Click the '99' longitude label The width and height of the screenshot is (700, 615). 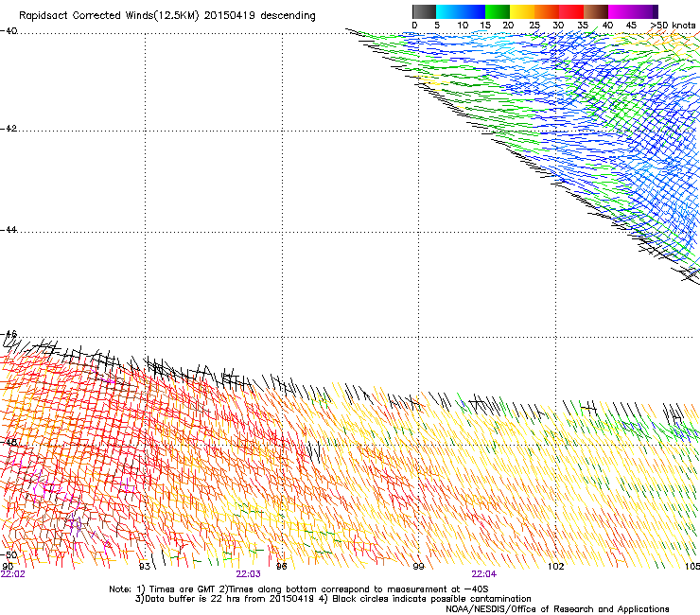click(x=418, y=567)
